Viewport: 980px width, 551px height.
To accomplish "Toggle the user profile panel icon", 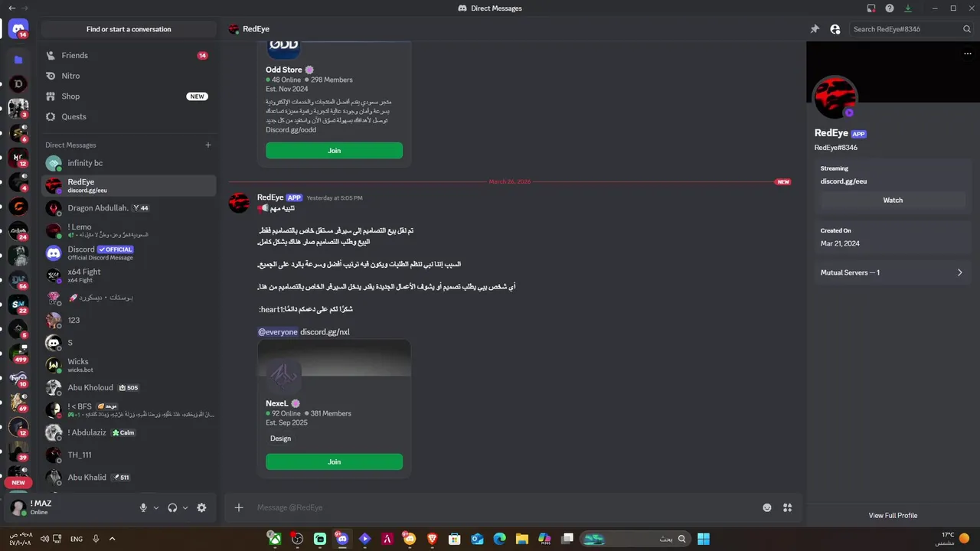I will pyautogui.click(x=835, y=29).
